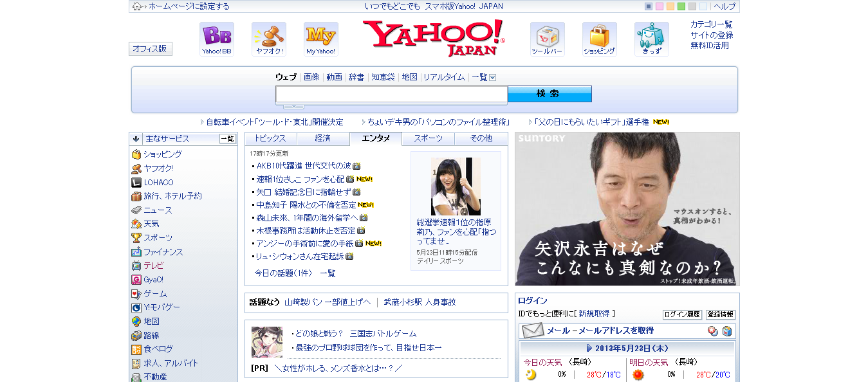Expand the 一覧 search category dropdown
868x382 pixels.
click(493, 77)
